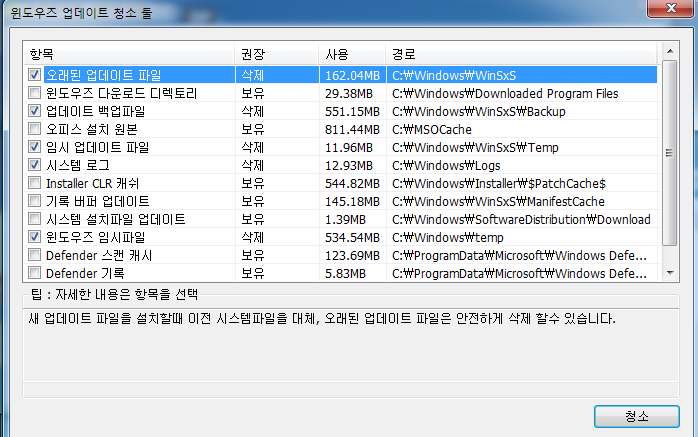Screen dimensions: 698x437
Task: Select the 윈도우즈 임시파일 item
Action: 96,237
